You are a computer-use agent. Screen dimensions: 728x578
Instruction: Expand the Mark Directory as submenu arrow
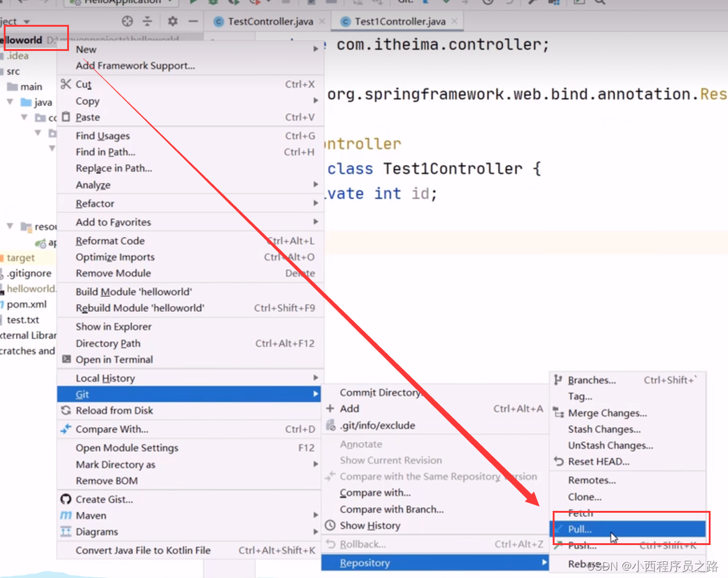[x=316, y=464]
